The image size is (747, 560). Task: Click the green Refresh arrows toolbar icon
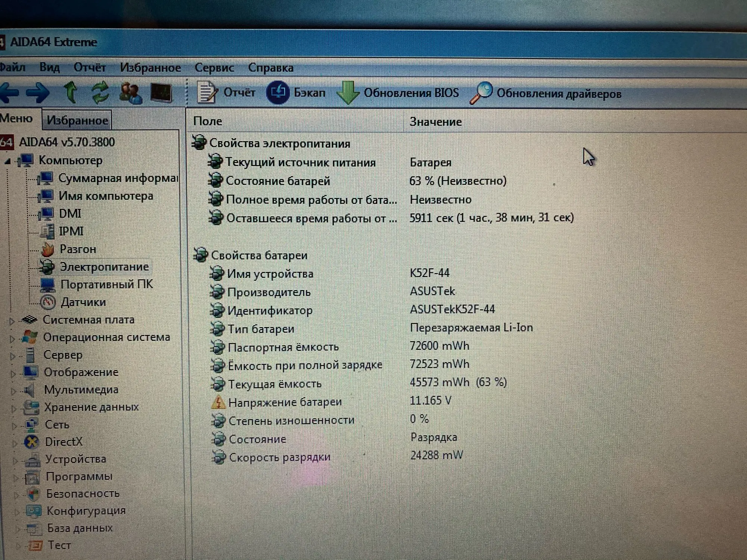point(100,92)
